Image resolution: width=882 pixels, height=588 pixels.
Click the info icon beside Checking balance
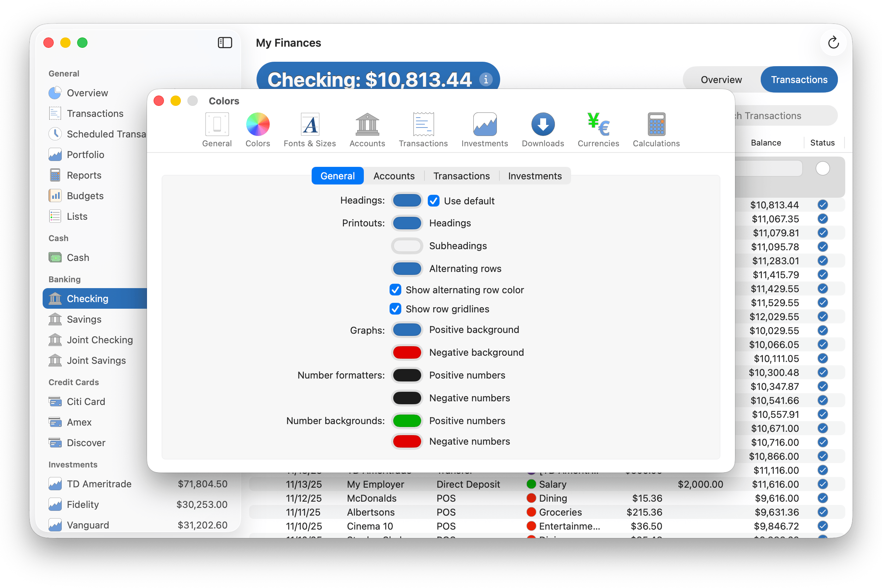click(485, 79)
